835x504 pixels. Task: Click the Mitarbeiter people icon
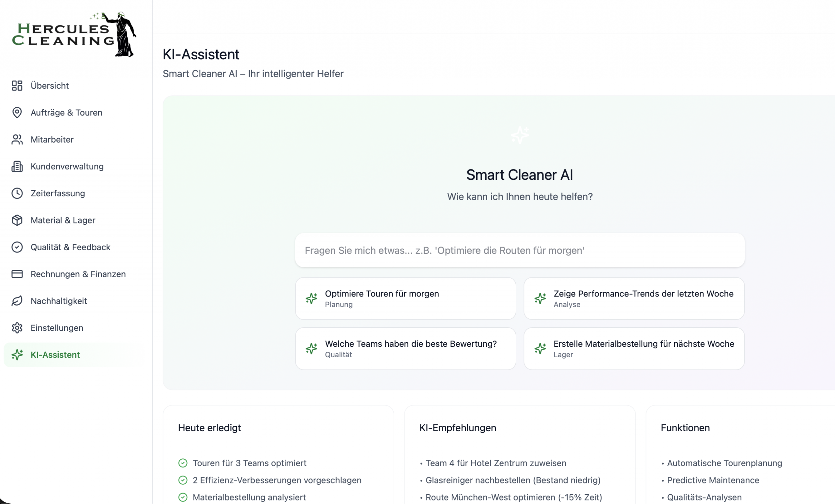tap(17, 139)
